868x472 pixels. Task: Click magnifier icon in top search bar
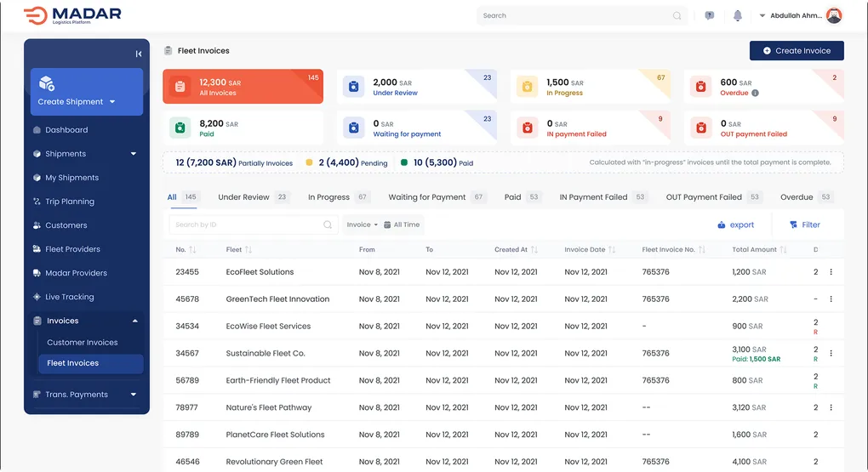click(x=677, y=15)
